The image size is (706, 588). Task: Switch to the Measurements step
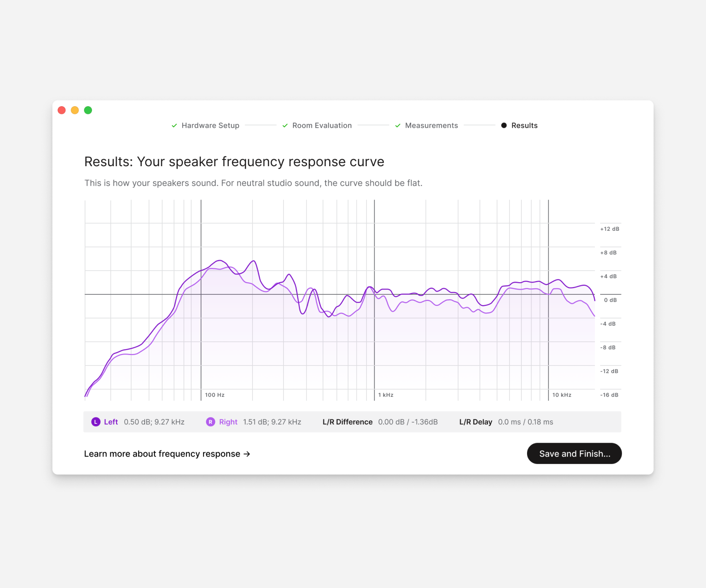tap(431, 125)
